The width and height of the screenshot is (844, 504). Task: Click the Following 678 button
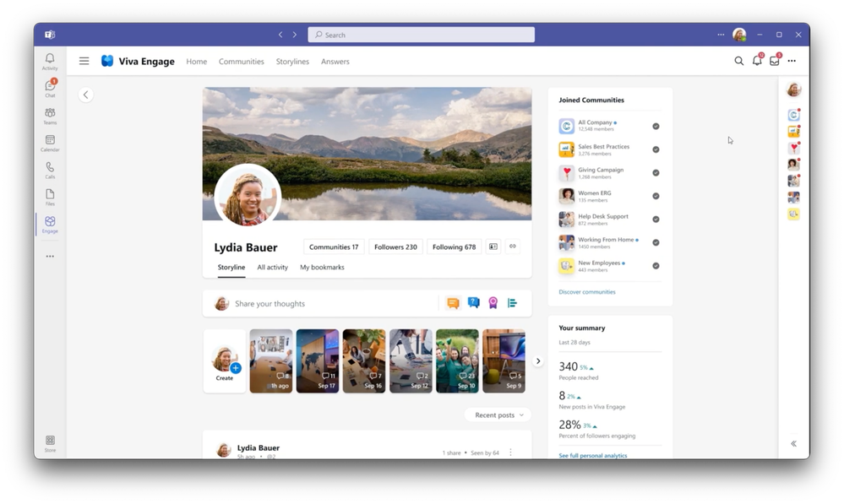pos(454,247)
